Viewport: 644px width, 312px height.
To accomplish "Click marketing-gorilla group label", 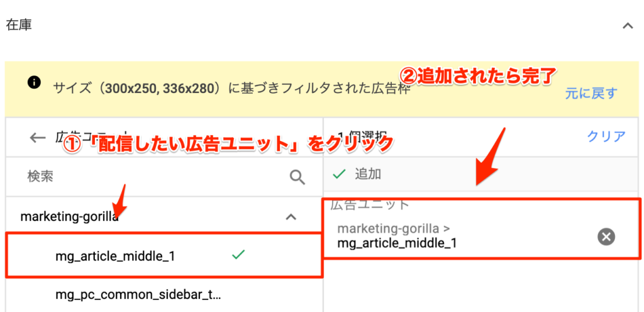I will tap(69, 217).
